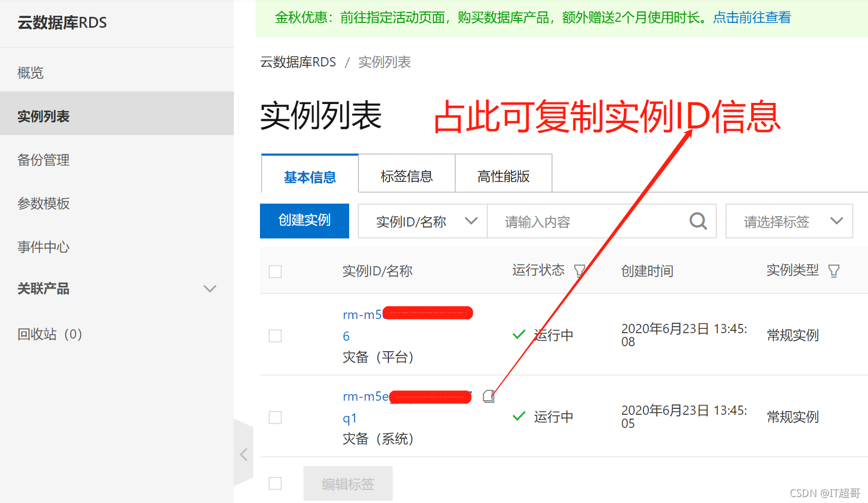The image size is (868, 503).
Task: Check the 灾备（平台）instance row
Action: (275, 336)
